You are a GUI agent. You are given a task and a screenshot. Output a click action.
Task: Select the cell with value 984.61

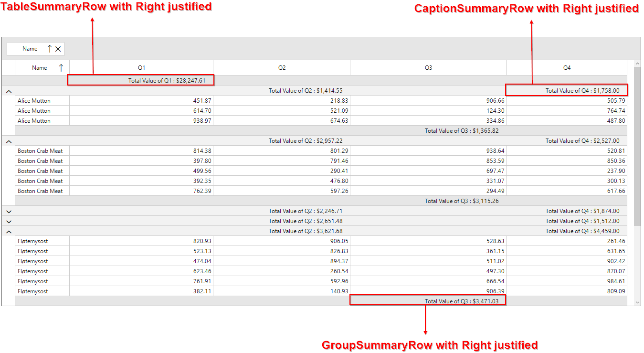pyautogui.click(x=567, y=281)
